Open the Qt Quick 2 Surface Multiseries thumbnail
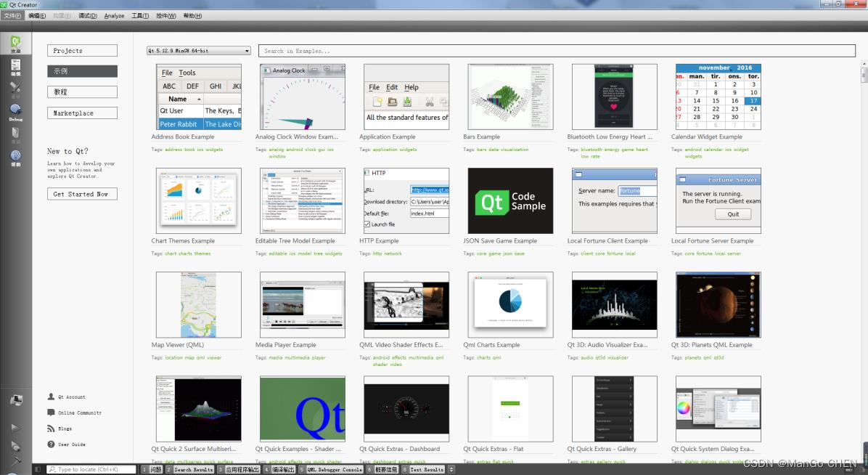Viewport: 868px width, 475px height. tap(199, 409)
